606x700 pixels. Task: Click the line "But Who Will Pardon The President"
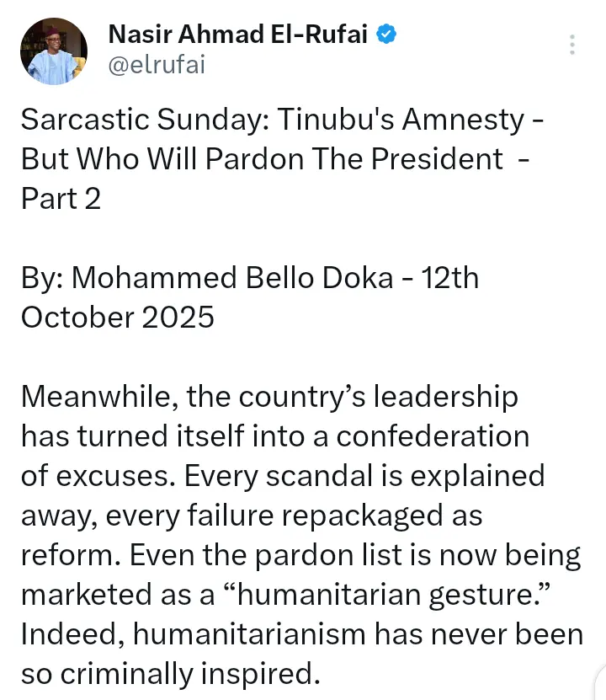pos(262,159)
